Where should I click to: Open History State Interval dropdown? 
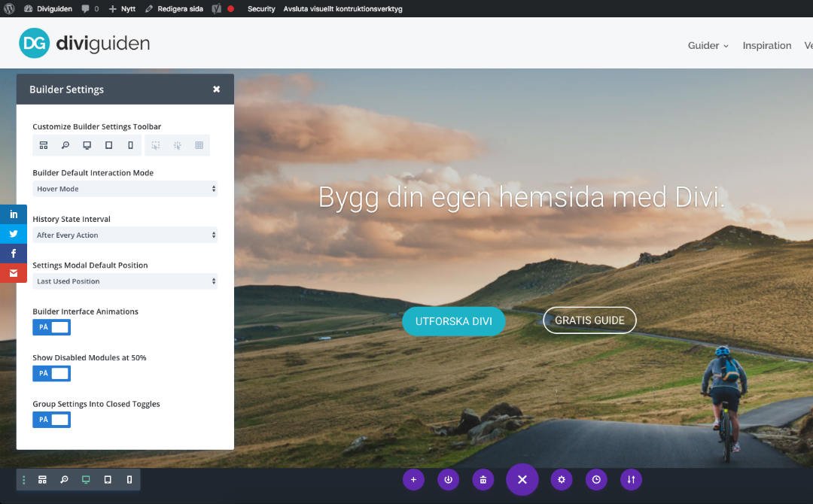click(125, 235)
